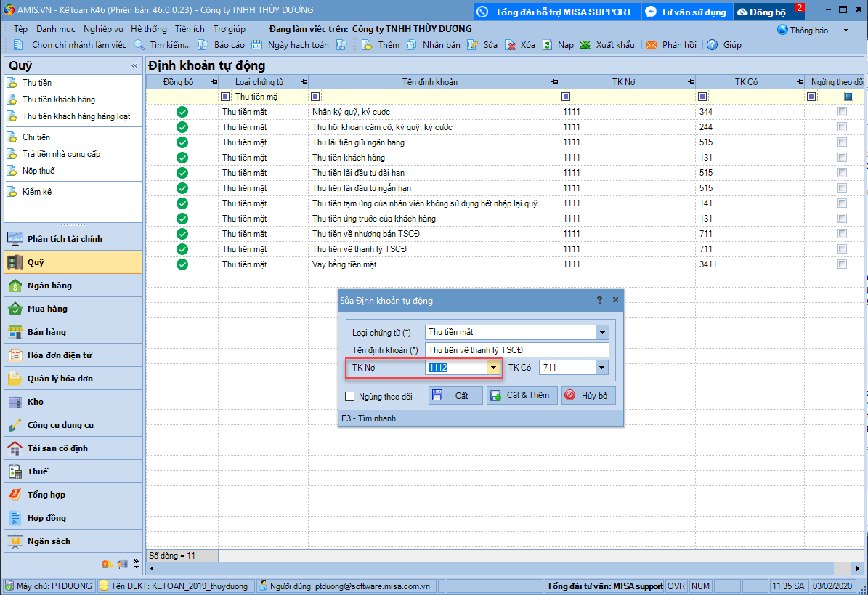868x595 pixels.
Task: Open the Hệ thống menu
Action: tap(149, 29)
